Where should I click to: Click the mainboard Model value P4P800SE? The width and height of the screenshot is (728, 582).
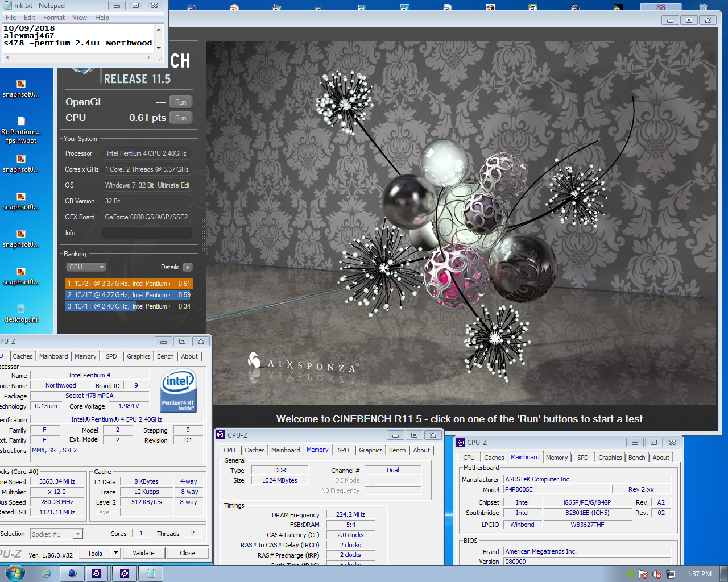[557, 489]
